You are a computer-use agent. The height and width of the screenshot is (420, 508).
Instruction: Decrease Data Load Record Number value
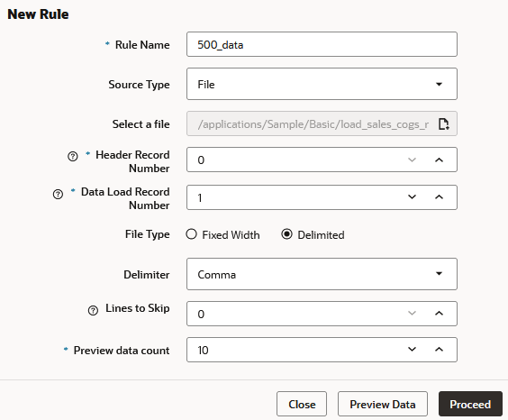[412, 197]
